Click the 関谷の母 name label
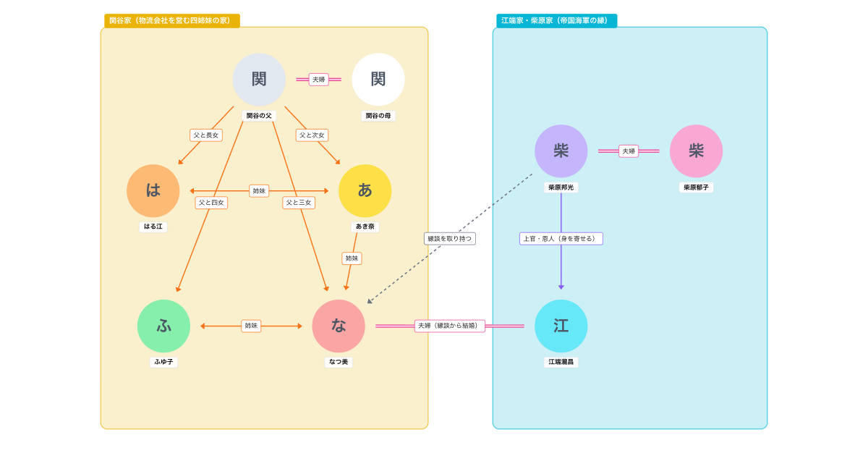Image resolution: width=868 pixels, height=456 pixels. pos(378,116)
